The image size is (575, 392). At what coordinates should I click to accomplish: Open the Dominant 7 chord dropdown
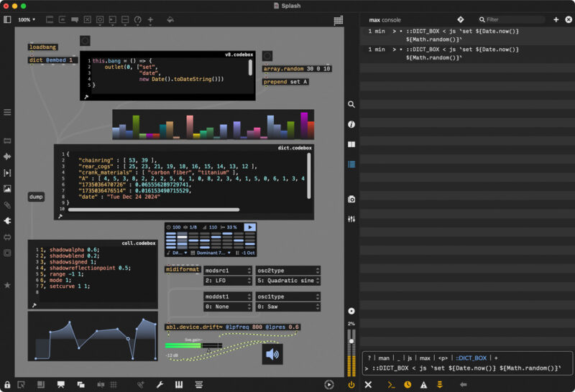pos(213,253)
